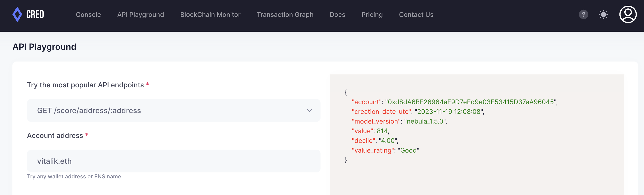
Task: Open BlockChain Monitor from the navbar
Action: coord(210,15)
